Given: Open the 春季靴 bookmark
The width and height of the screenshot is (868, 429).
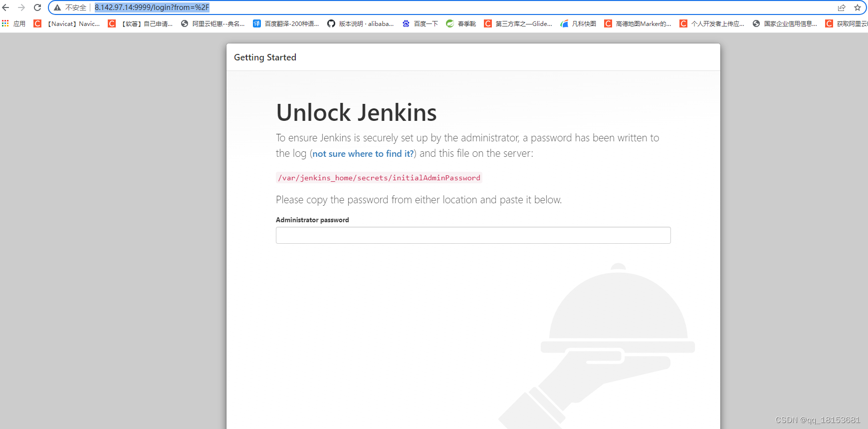Looking at the screenshot, I should [x=461, y=23].
